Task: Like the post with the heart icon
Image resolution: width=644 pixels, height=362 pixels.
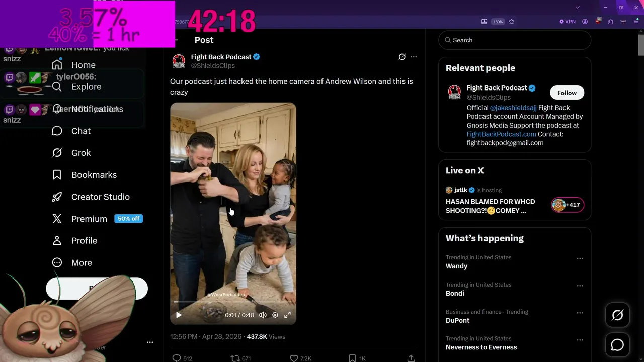Action: click(x=294, y=358)
